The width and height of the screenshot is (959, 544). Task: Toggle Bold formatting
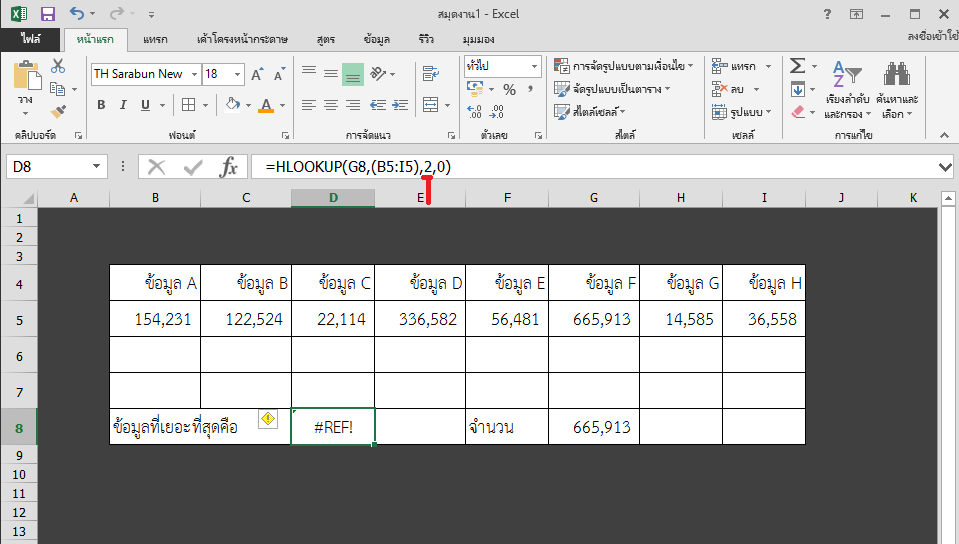(x=101, y=105)
